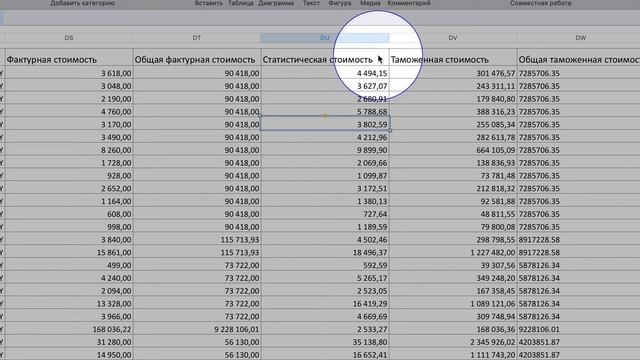Select the cell containing 2 345 926,02
The width and height of the screenshot is (640, 360).
pos(453,342)
